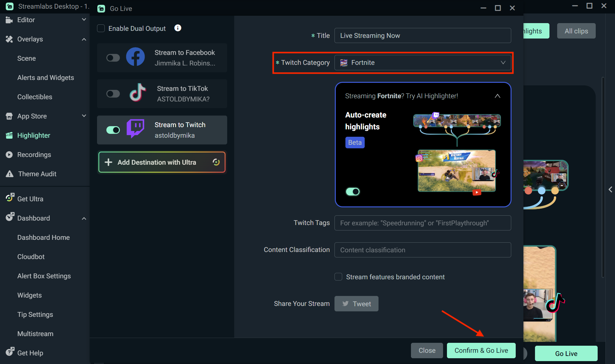This screenshot has height=364, width=615.
Task: Enable the Dual Output checkbox
Action: [x=101, y=28]
